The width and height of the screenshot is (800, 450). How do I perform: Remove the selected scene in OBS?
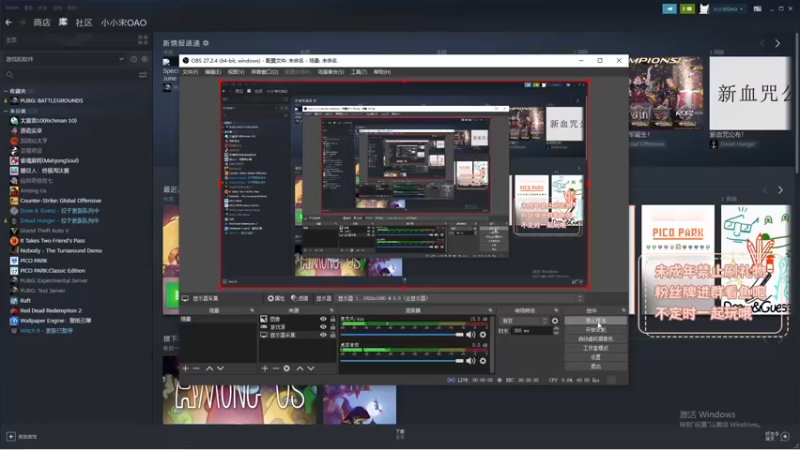pos(196,368)
